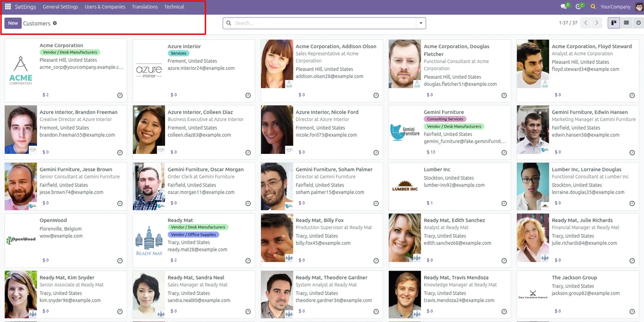Click activity clock on Azure Interior card
Image resolution: width=644 pixels, height=322 pixels.
pyautogui.click(x=248, y=95)
